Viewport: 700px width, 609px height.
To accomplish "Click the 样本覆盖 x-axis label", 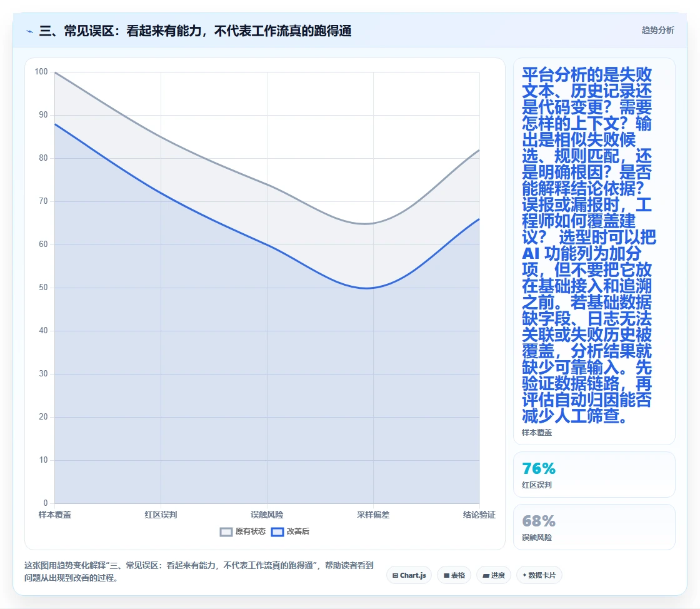I will [x=55, y=515].
